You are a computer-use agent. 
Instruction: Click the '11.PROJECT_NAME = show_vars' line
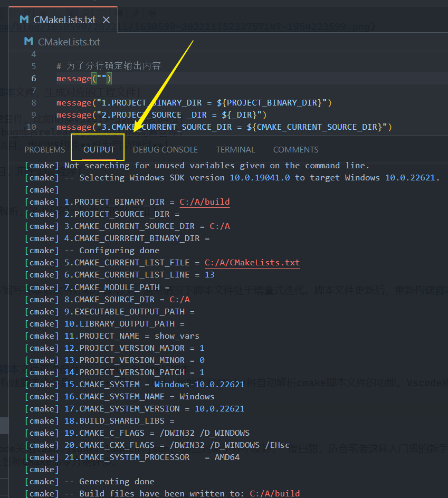[x=112, y=336]
